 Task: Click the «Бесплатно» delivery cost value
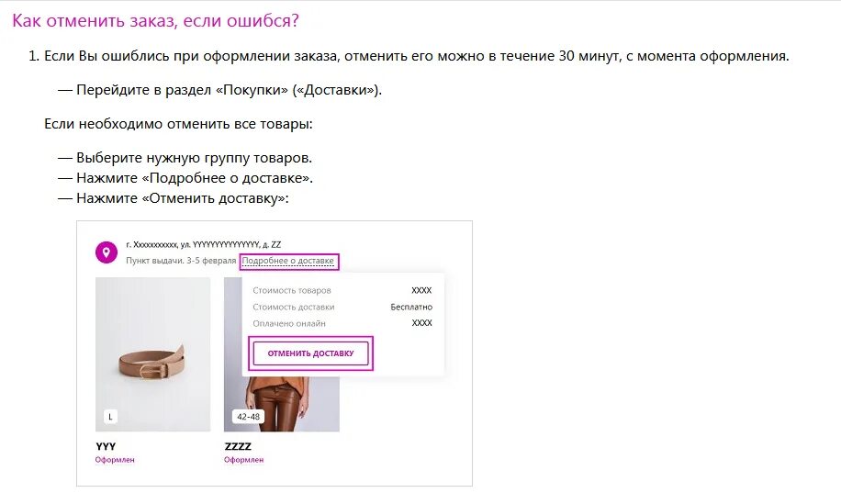point(411,308)
